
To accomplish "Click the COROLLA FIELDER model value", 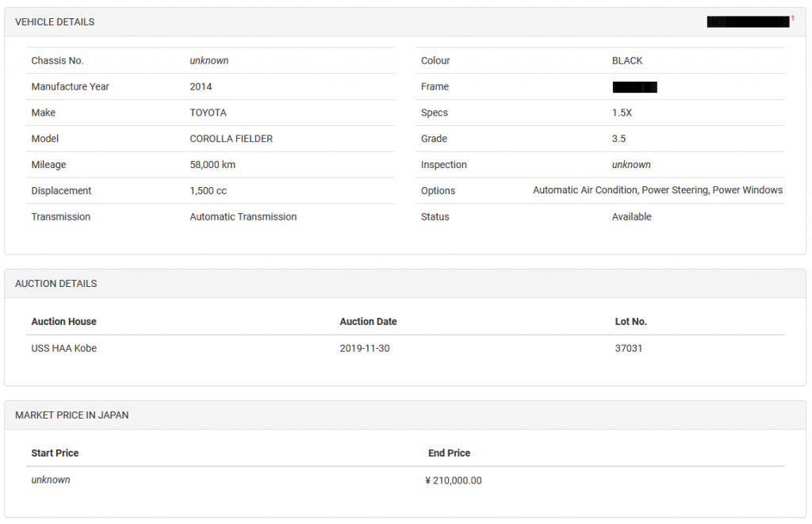I will click(231, 139).
